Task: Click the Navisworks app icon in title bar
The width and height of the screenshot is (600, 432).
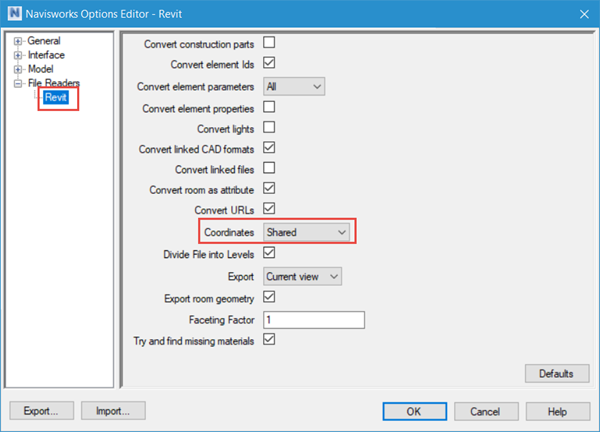Action: coord(14,13)
